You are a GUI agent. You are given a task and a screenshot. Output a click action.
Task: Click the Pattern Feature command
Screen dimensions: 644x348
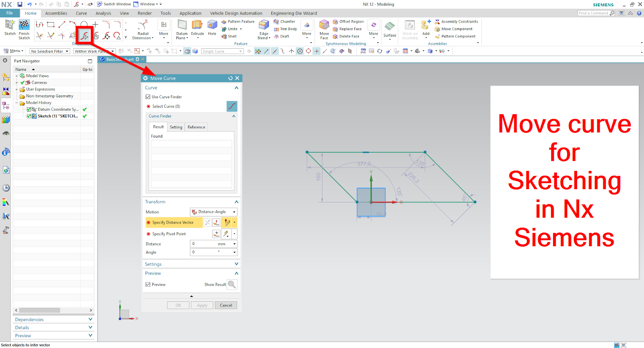click(238, 22)
